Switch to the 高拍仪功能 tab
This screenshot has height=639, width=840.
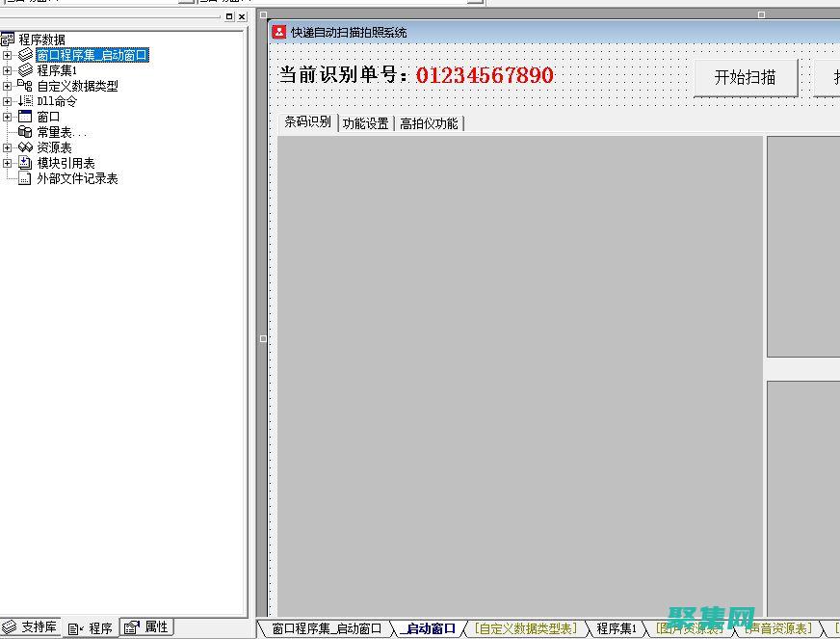(429, 123)
